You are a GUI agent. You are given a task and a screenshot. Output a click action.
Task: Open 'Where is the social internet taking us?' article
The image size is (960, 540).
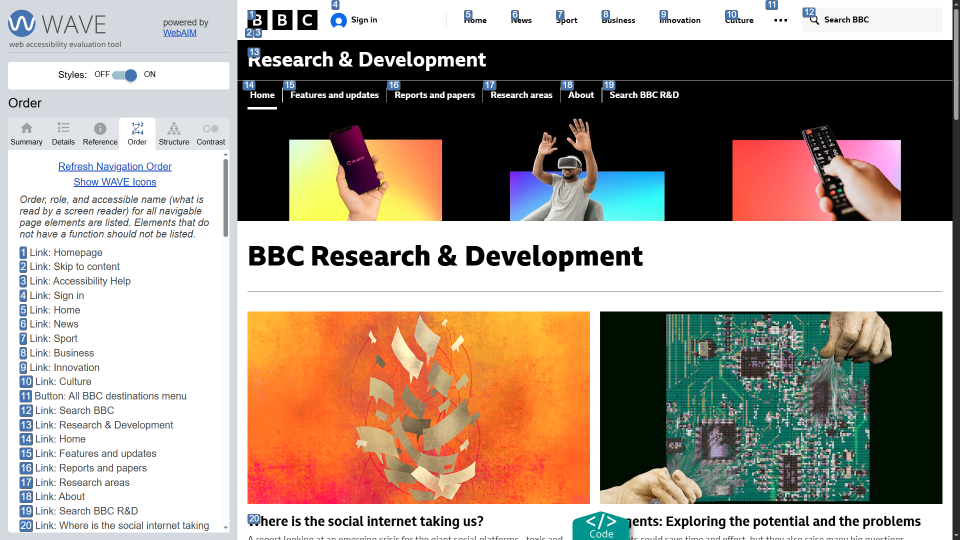click(366, 521)
